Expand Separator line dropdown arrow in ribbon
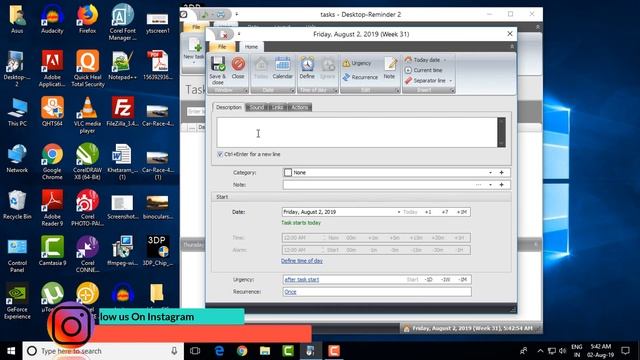This screenshot has width=640, height=360. click(x=451, y=81)
